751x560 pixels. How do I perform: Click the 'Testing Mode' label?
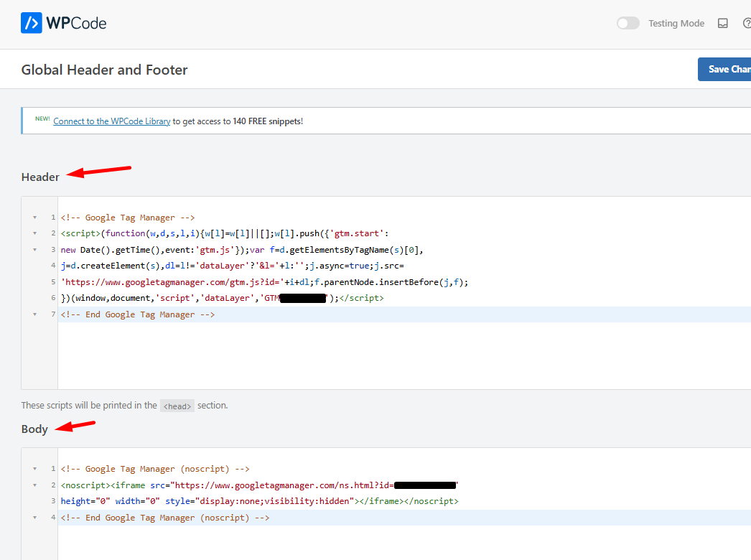point(676,23)
